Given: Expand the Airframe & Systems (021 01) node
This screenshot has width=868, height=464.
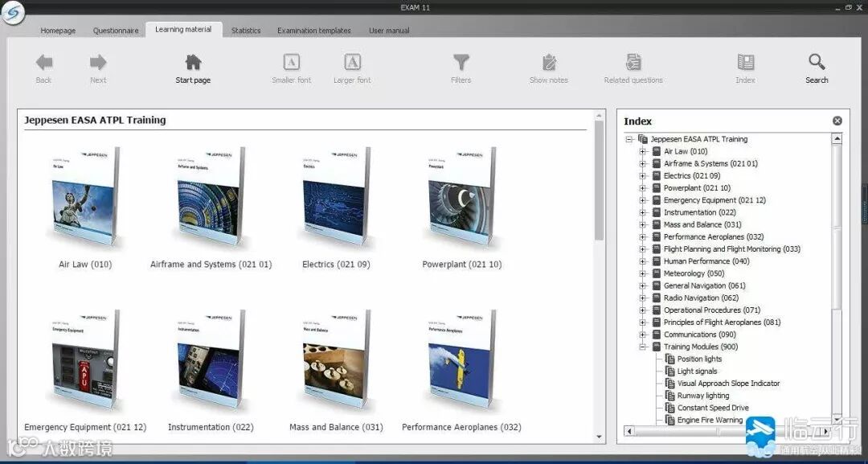Looking at the screenshot, I should click(643, 163).
